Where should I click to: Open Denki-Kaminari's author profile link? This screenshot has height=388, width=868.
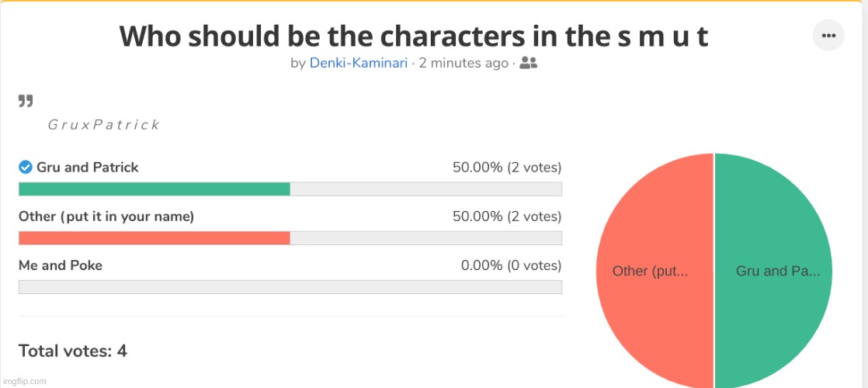click(x=358, y=63)
